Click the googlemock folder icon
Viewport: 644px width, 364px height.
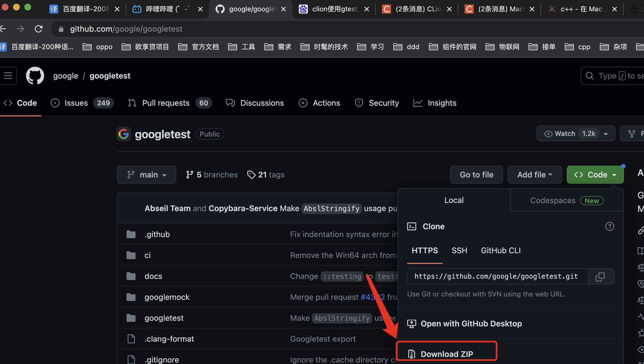click(131, 297)
